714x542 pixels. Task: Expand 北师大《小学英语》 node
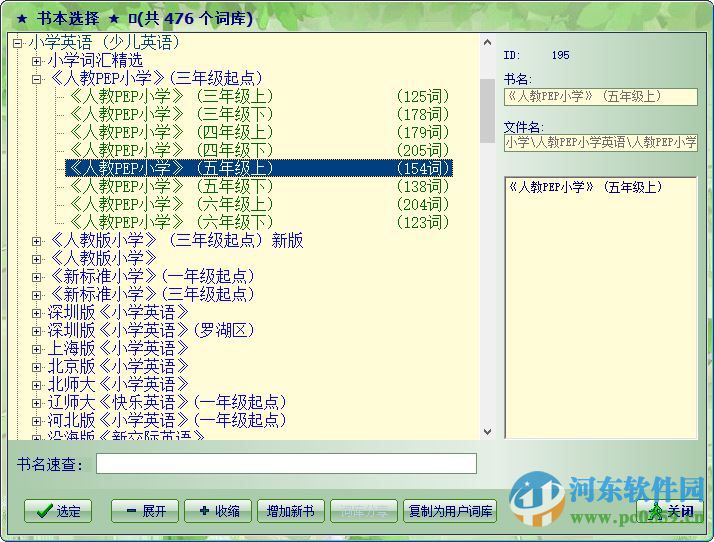(x=36, y=385)
